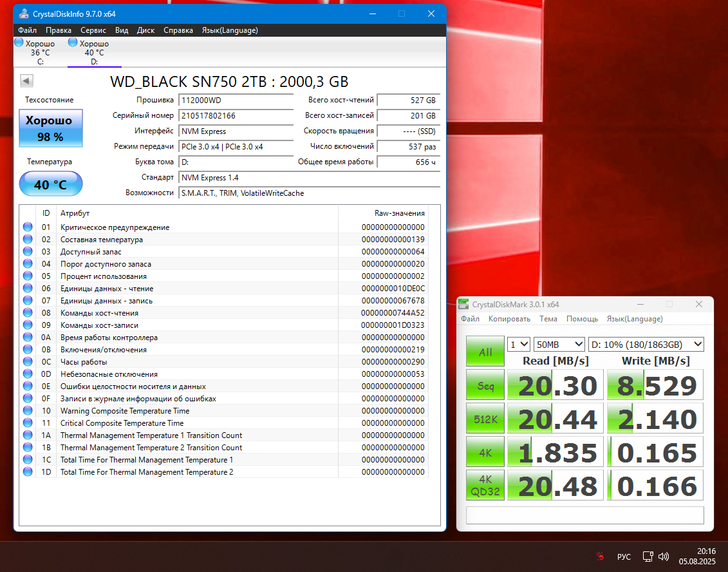Image resolution: width=728 pixels, height=572 pixels.
Task: Open the test count dropdown showing 1
Action: (519, 345)
